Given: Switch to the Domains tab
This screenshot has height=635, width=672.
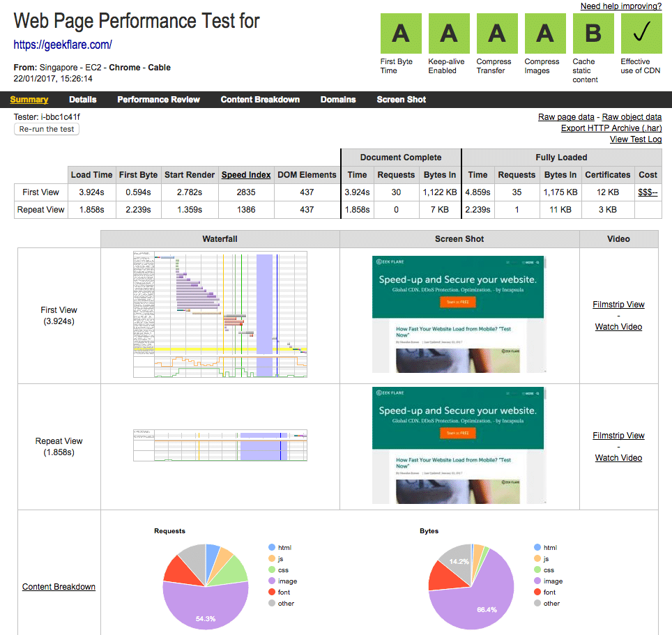Looking at the screenshot, I should click(x=337, y=100).
